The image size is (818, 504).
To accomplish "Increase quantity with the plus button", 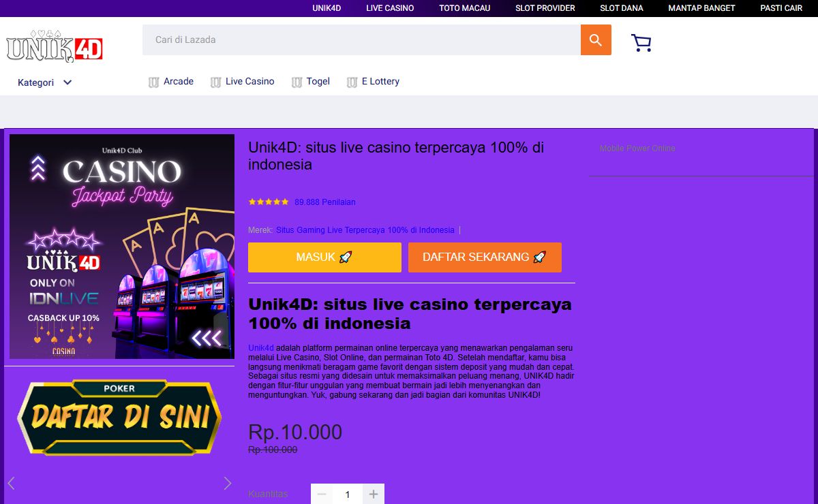I will pyautogui.click(x=374, y=494).
